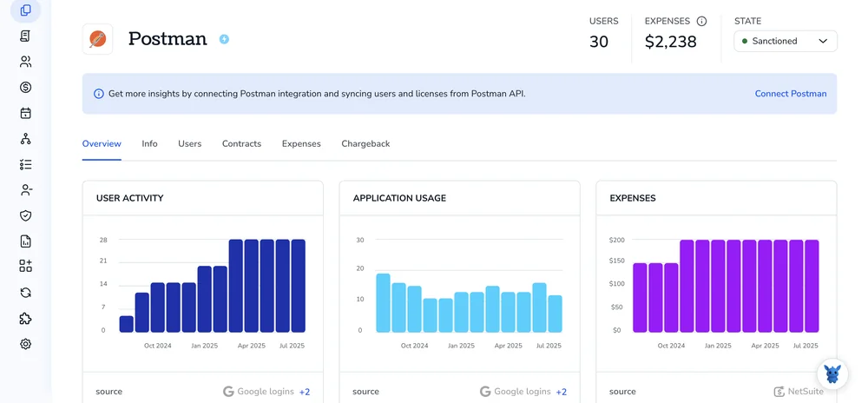
Task: Click the info icon in the blue banner
Action: (x=99, y=94)
